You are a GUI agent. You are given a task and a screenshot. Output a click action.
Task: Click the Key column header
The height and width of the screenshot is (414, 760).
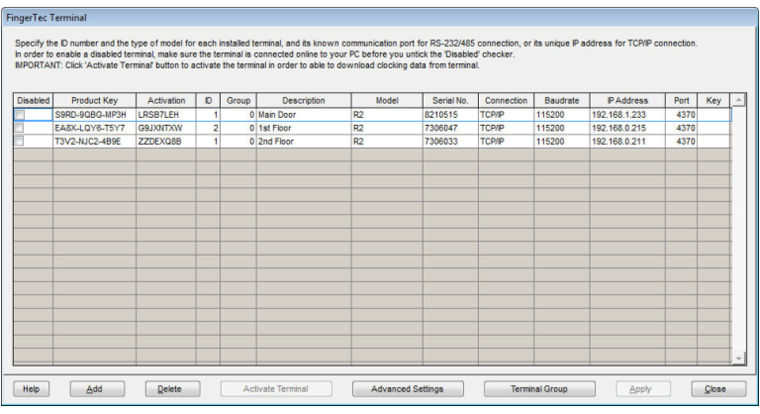[713, 100]
